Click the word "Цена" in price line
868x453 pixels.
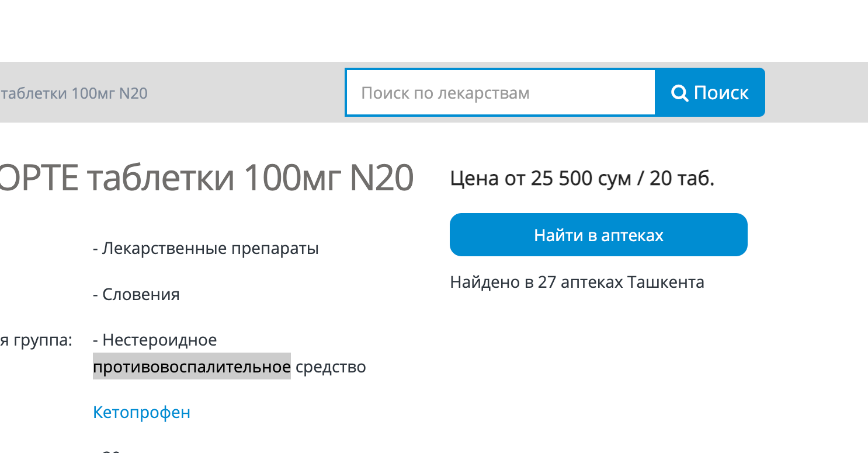pyautogui.click(x=474, y=179)
